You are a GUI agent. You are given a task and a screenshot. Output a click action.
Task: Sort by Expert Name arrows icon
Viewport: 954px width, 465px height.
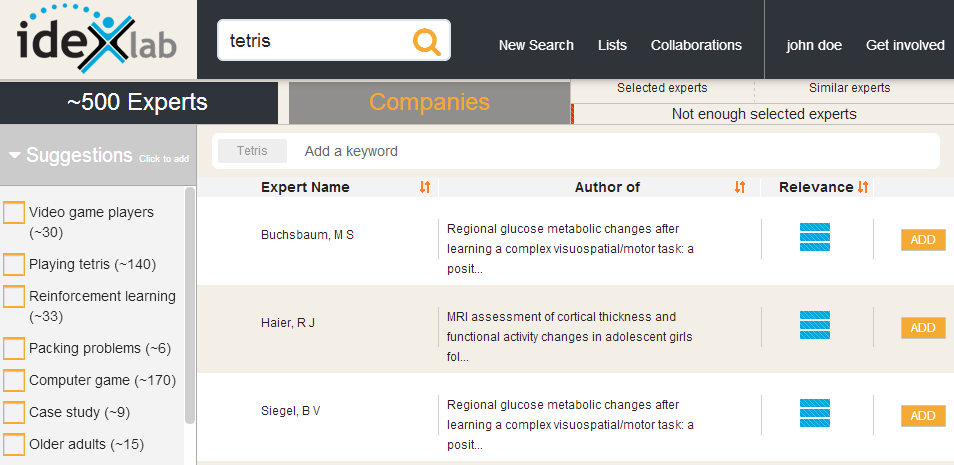point(425,187)
